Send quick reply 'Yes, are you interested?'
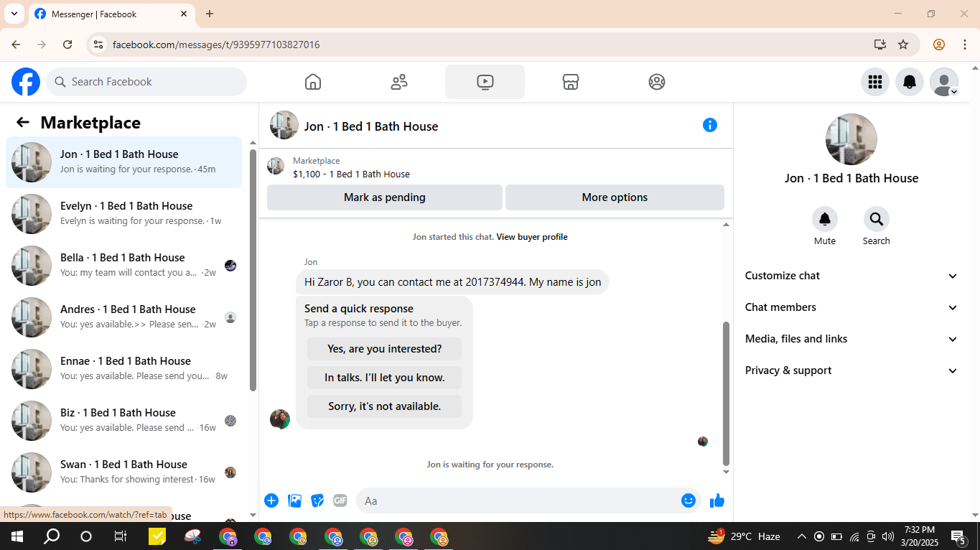The image size is (980, 550). (x=385, y=349)
